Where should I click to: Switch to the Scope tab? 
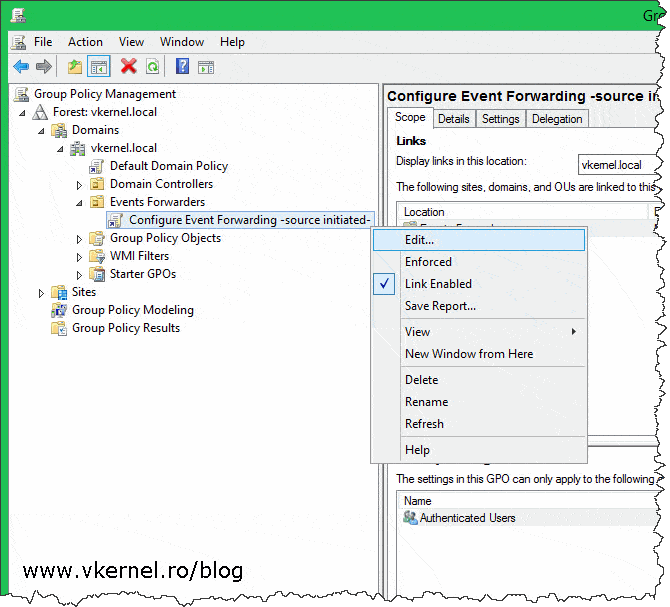click(410, 117)
